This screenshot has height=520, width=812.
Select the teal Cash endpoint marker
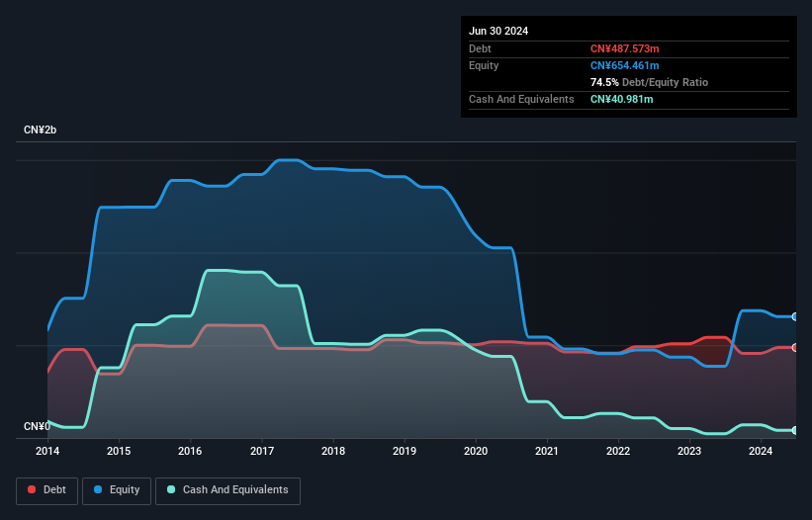point(795,430)
